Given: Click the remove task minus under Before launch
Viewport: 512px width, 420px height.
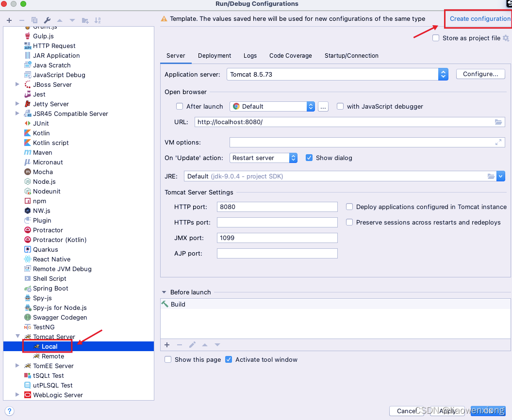Looking at the screenshot, I should coord(179,345).
